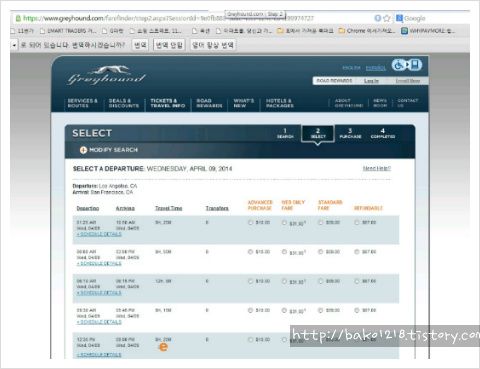
Task: Select Standard fare for 9 AM departure
Action: point(320,310)
